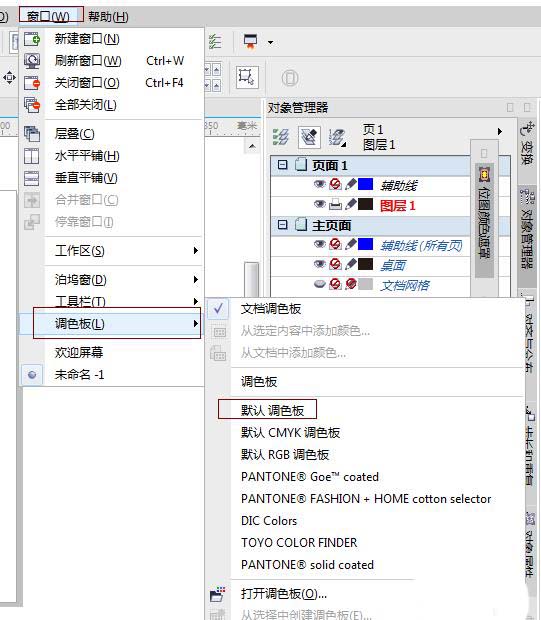Screen dimensions: 541x620
Task: Click the Layer Manager View icon in Object Manager
Action: coord(337,137)
